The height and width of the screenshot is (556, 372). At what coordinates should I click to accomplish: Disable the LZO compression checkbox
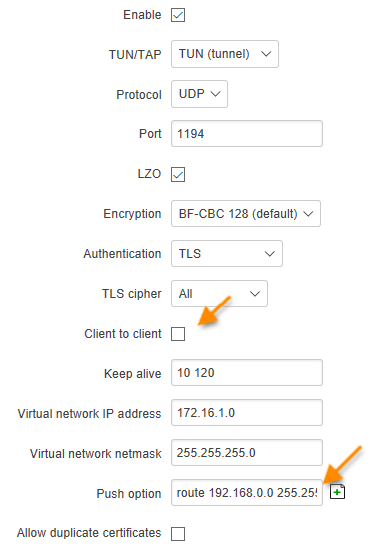[x=178, y=174]
